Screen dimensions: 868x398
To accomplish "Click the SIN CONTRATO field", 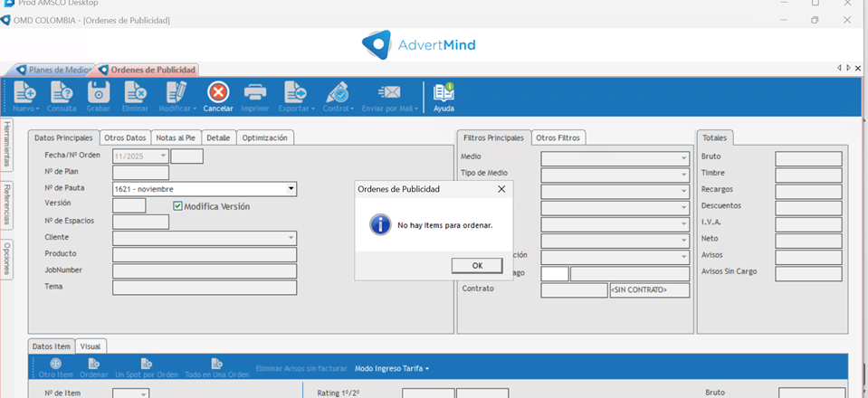I will pyautogui.click(x=649, y=290).
